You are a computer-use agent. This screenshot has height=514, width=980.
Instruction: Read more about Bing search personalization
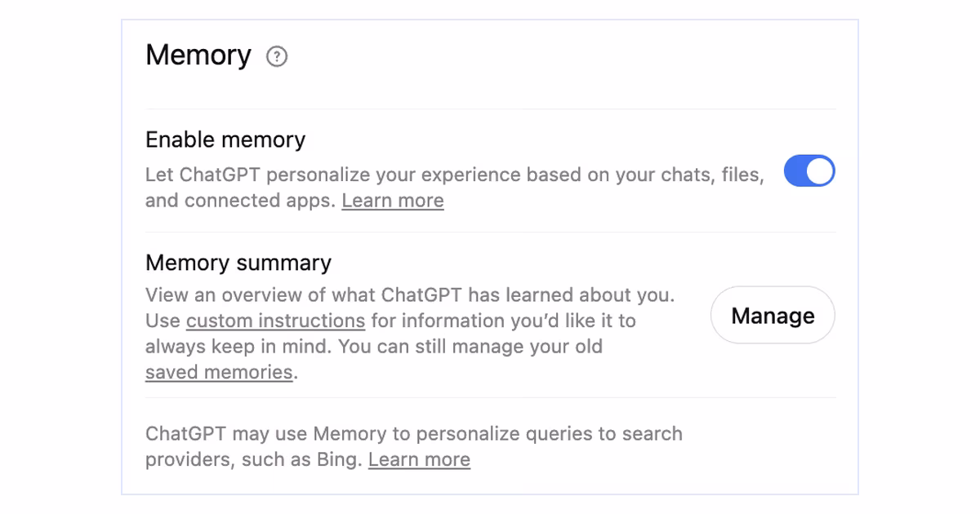click(x=419, y=459)
